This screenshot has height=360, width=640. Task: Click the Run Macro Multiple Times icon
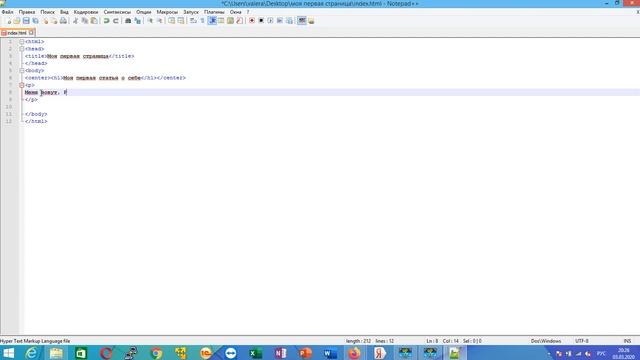point(280,20)
